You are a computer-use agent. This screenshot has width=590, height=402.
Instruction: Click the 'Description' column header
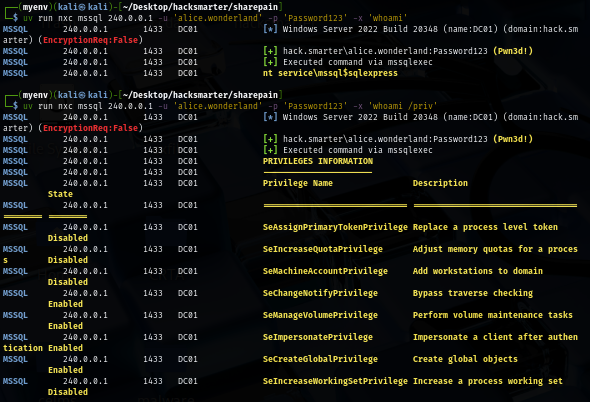(x=440, y=183)
